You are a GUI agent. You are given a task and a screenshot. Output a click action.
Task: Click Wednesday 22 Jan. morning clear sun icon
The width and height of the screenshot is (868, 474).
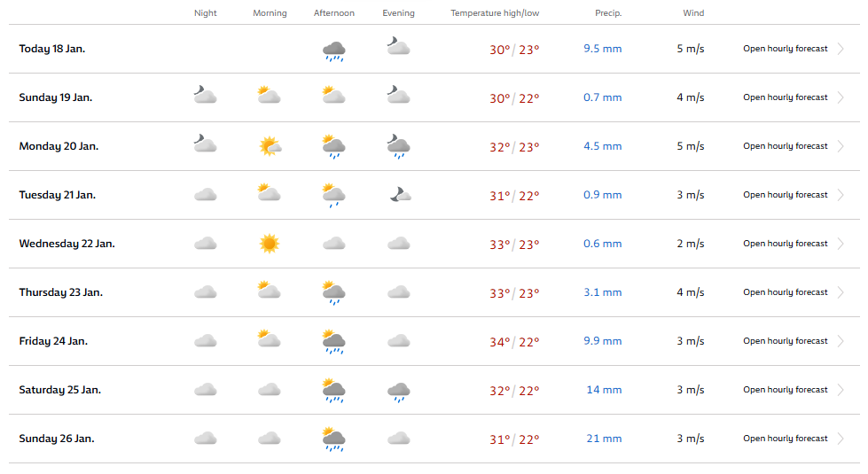point(270,244)
